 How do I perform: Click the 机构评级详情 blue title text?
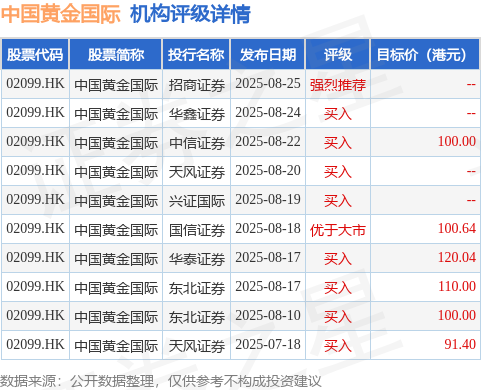click(x=190, y=14)
